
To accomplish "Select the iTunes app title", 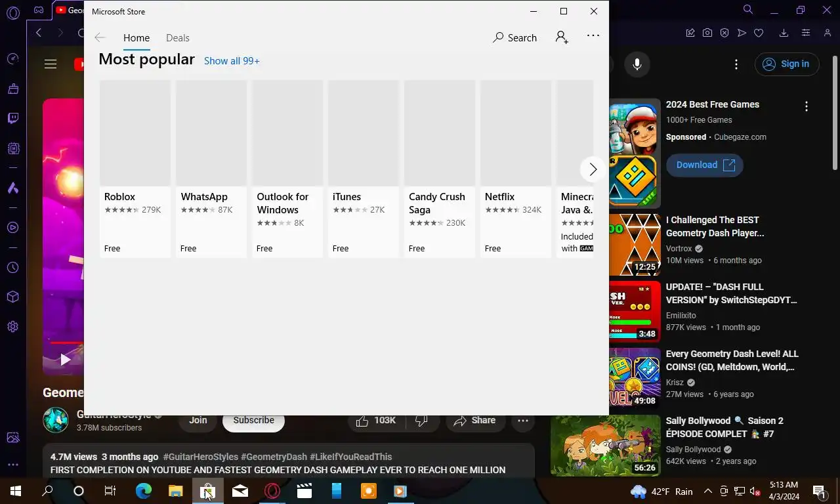I will click(x=346, y=196).
